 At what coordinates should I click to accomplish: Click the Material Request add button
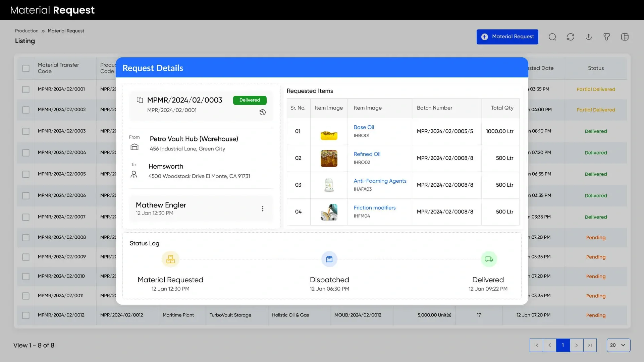[507, 37]
